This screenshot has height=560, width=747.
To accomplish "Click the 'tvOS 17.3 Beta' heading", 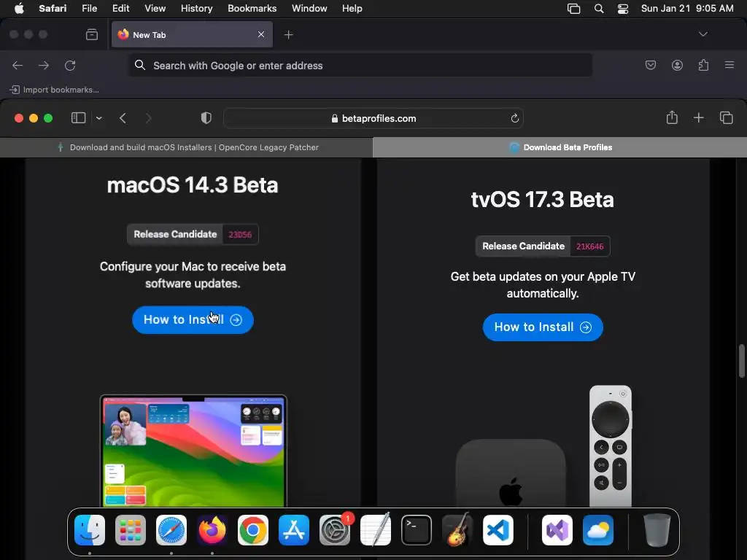I will click(x=542, y=200).
